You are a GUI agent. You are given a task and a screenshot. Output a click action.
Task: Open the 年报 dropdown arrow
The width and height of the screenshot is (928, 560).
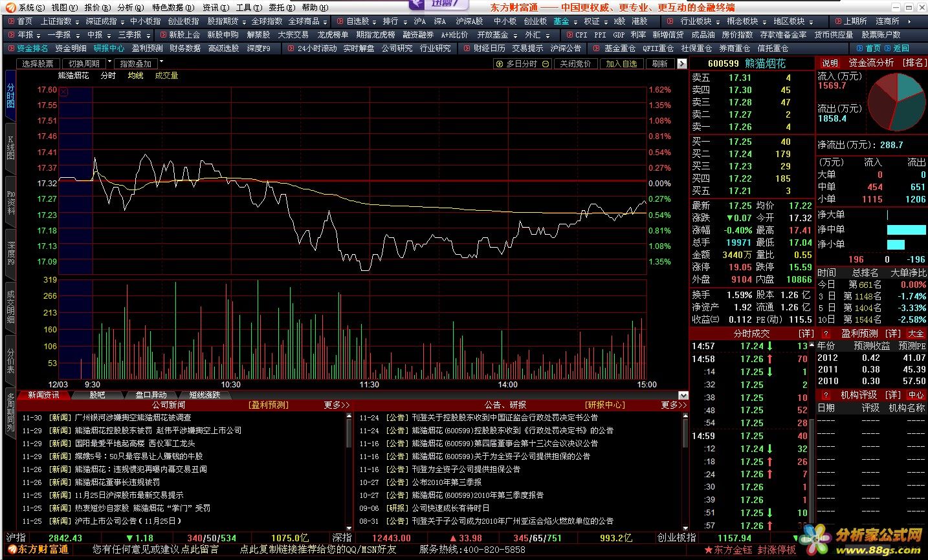coord(39,35)
